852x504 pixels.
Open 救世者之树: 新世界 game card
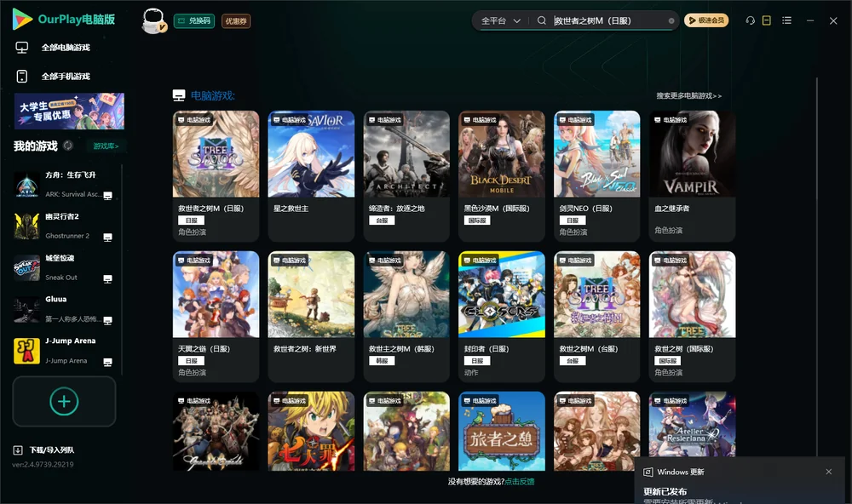click(311, 316)
